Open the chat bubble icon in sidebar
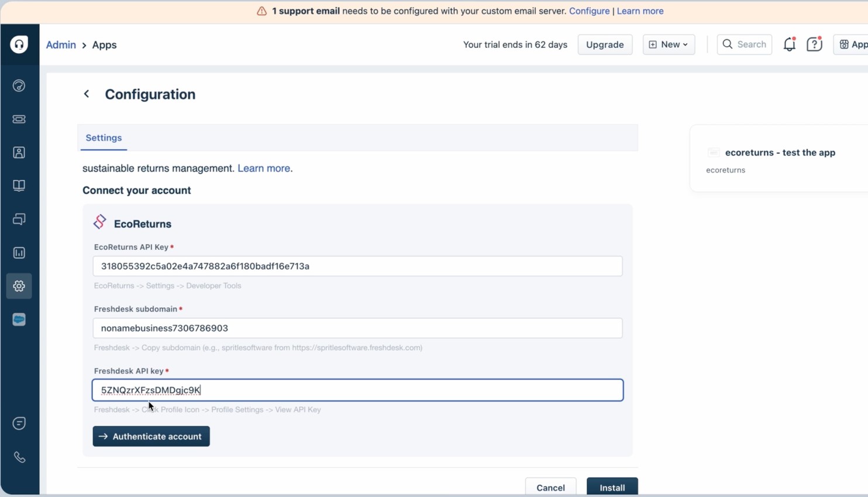Image resolution: width=868 pixels, height=497 pixels. pos(19,423)
